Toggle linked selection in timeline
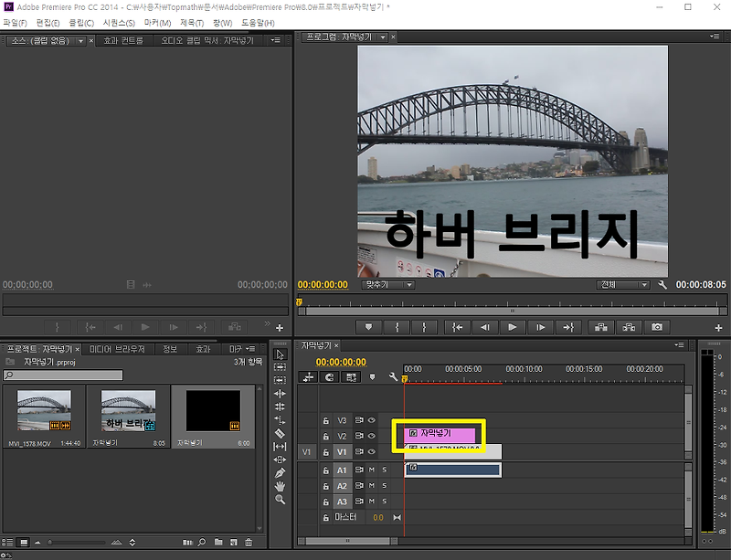The height and width of the screenshot is (560, 731). tap(351, 377)
